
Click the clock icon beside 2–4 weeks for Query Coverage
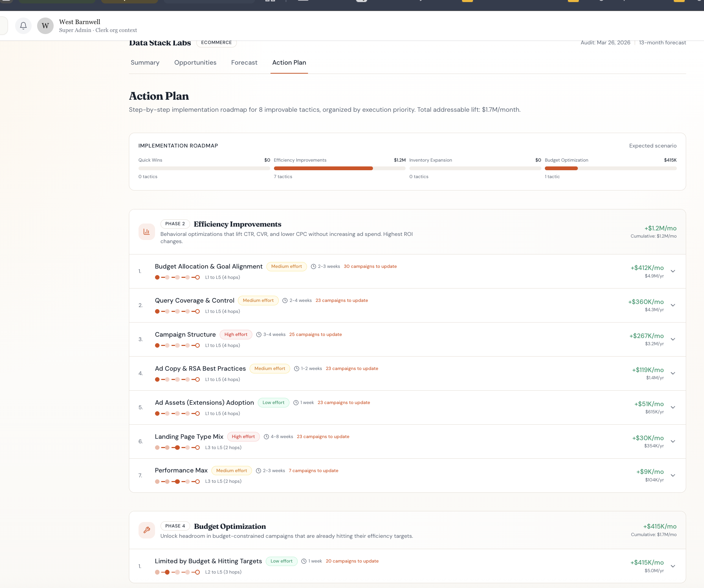(285, 301)
